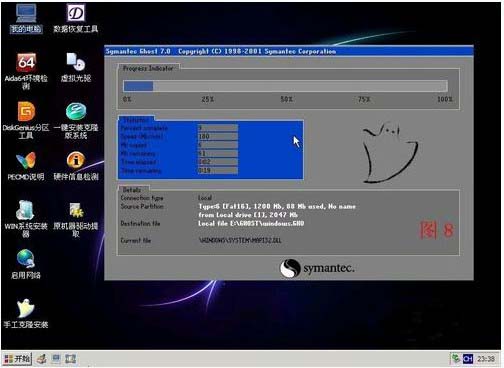The height and width of the screenshot is (368, 504).
Task: Open the 虚拟光驱 desktop icon
Action: point(76,68)
